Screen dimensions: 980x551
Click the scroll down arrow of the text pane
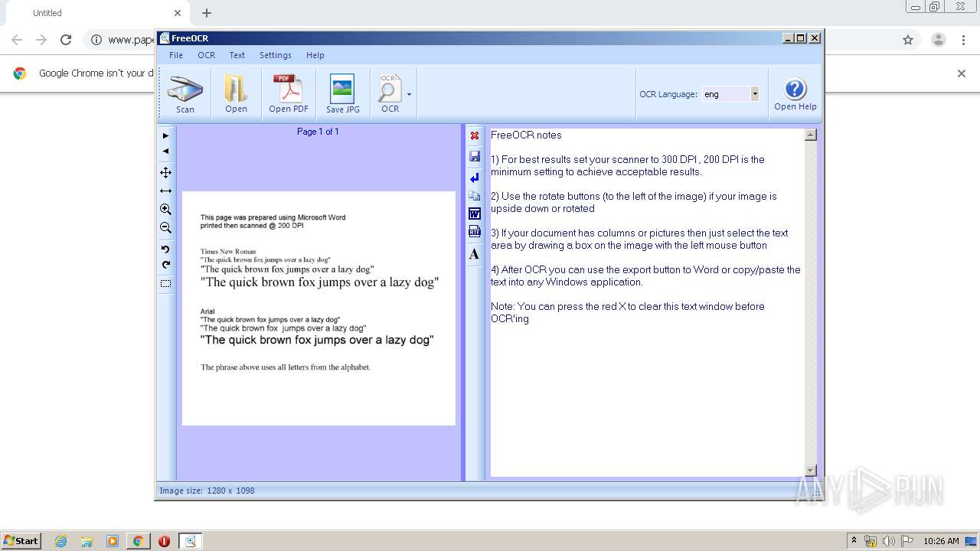point(811,470)
